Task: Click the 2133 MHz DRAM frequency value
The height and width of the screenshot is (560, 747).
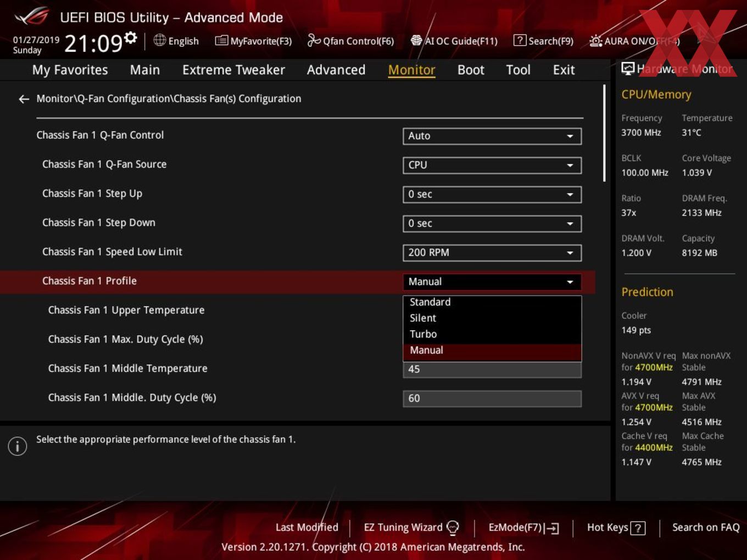Action: pyautogui.click(x=702, y=212)
